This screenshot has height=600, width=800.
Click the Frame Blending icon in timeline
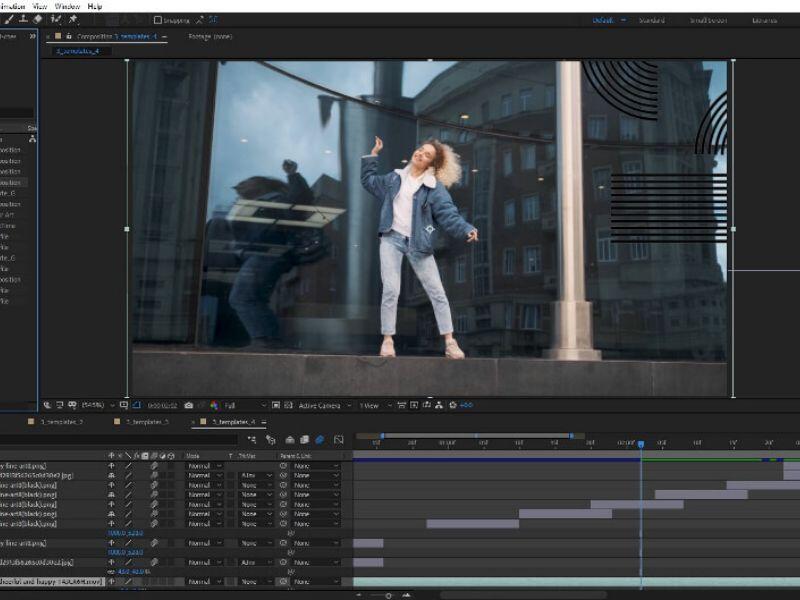pos(304,440)
